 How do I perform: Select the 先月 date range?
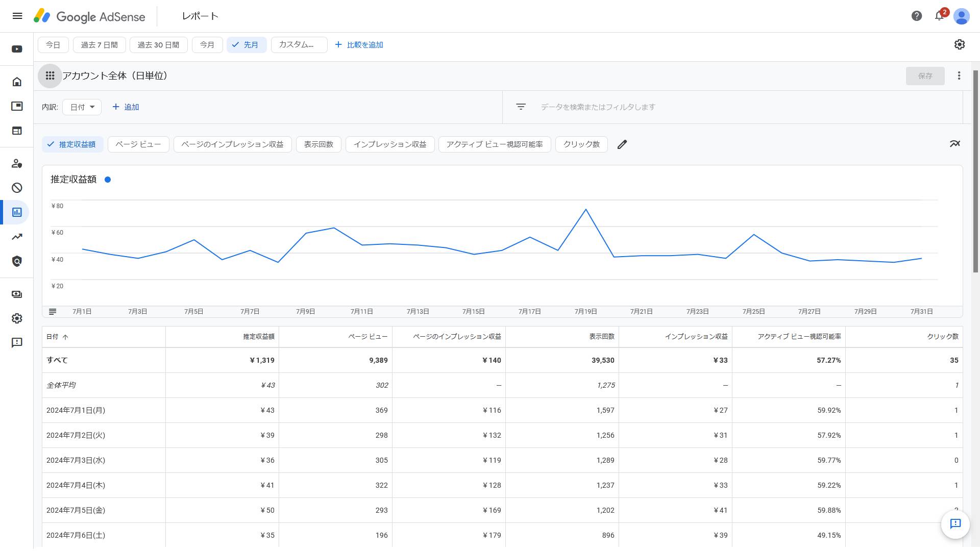click(x=247, y=45)
